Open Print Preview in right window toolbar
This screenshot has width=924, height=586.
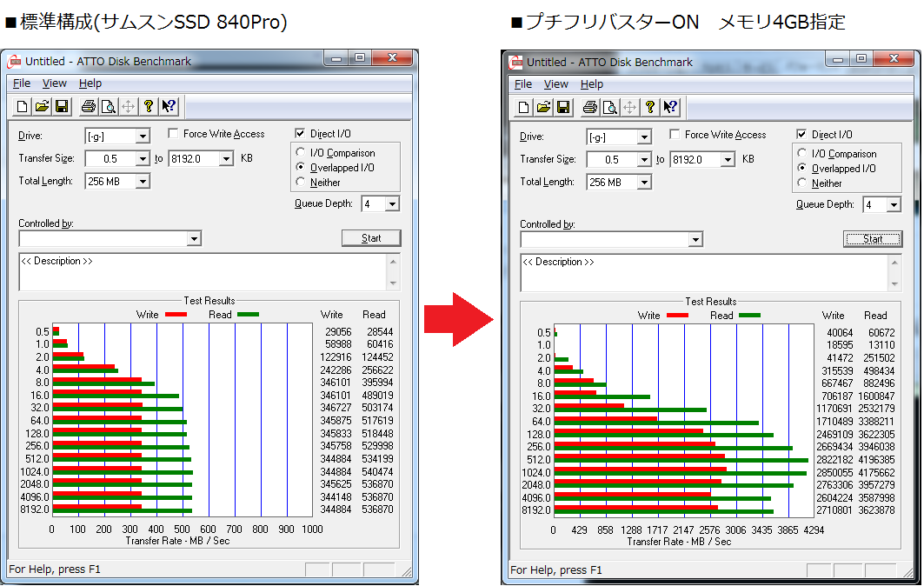point(609,107)
